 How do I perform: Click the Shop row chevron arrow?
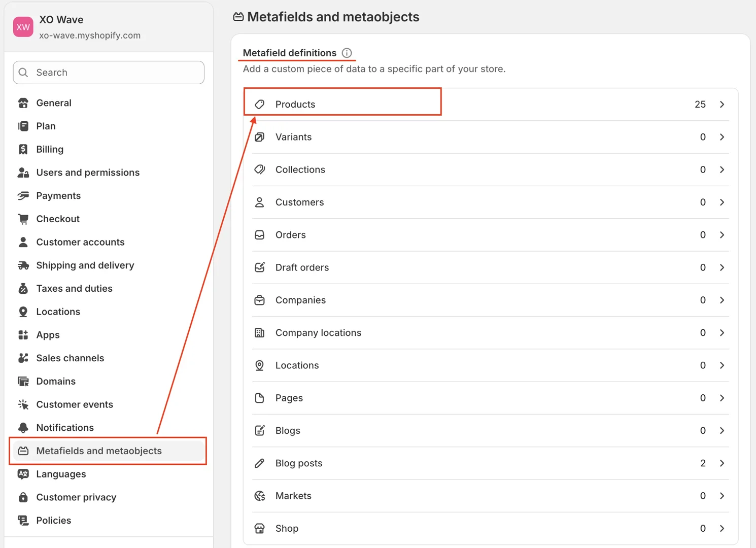(x=722, y=528)
